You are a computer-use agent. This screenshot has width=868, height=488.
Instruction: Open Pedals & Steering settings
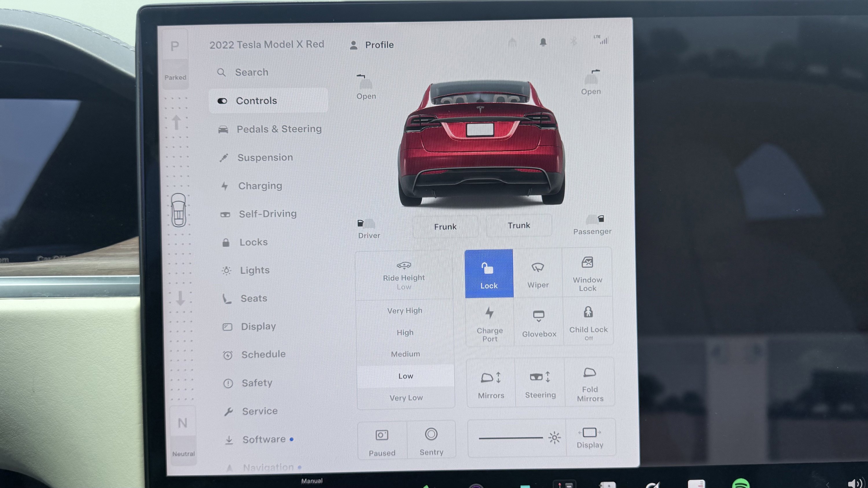pyautogui.click(x=270, y=129)
